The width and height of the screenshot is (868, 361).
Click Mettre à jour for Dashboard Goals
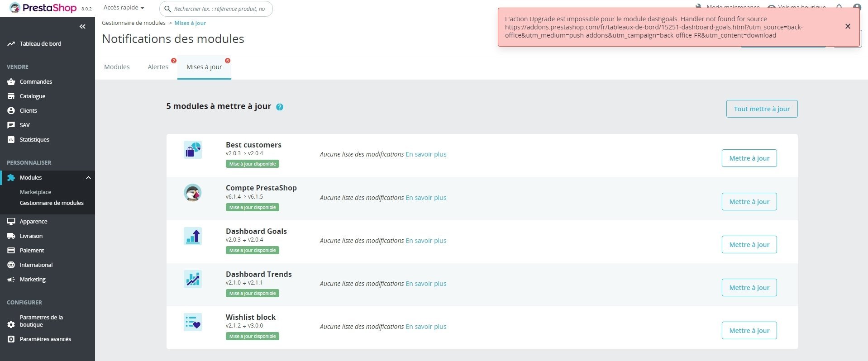pyautogui.click(x=749, y=245)
